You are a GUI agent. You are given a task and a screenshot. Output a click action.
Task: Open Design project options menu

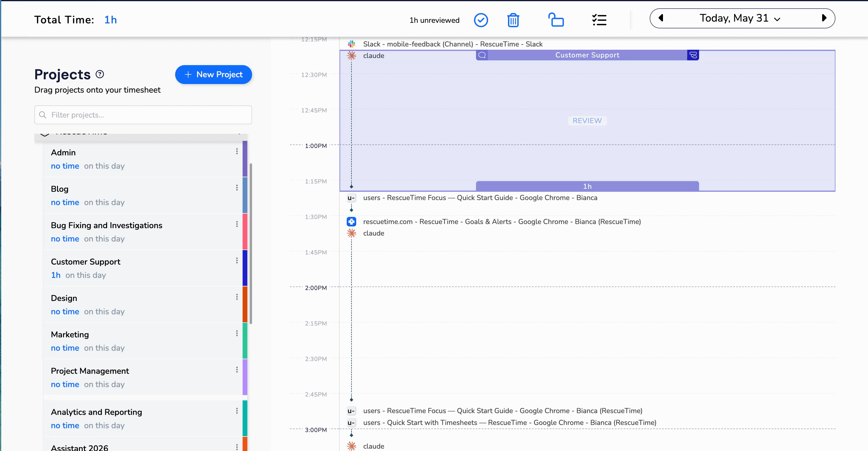point(237,297)
